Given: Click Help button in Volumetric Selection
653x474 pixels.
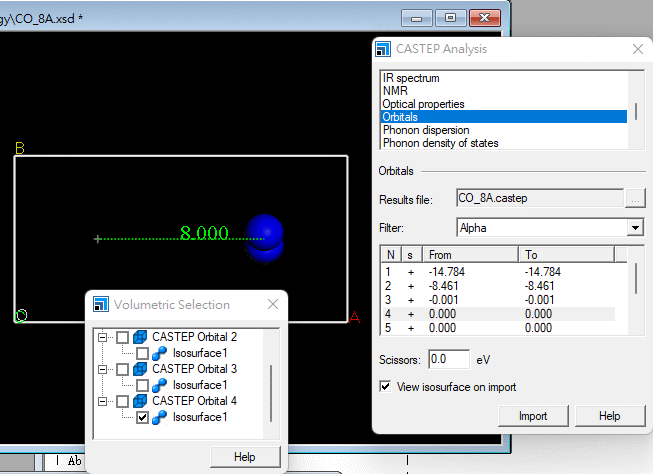Looking at the screenshot, I should pyautogui.click(x=246, y=456).
